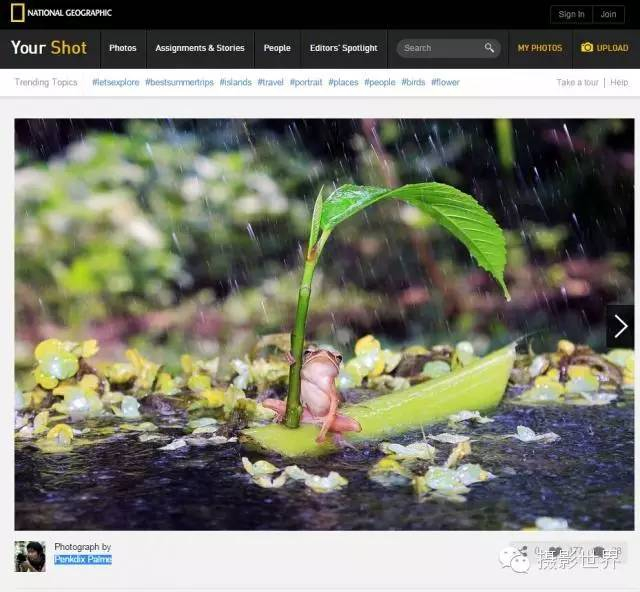Select the #letsexplore trending hashtag
This screenshot has width=640, height=592.
(x=116, y=82)
